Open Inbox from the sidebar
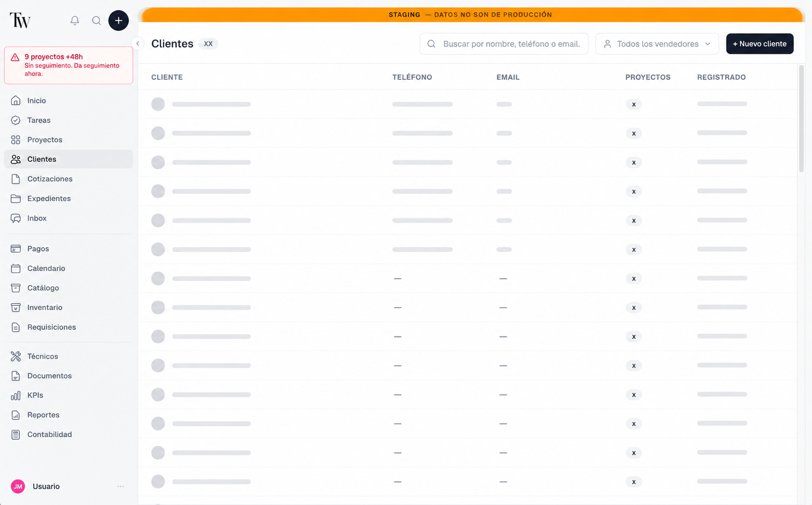The height and width of the screenshot is (505, 812). click(68, 218)
